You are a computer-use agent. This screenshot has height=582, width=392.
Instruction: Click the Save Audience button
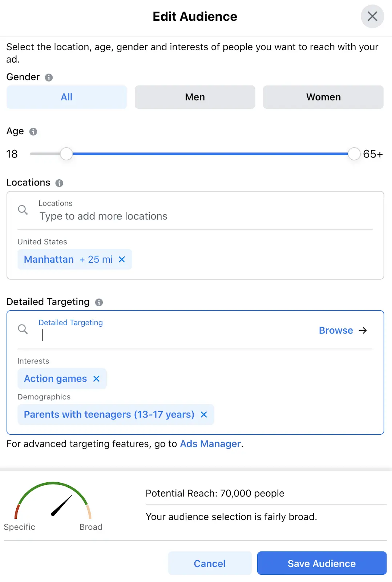point(322,563)
